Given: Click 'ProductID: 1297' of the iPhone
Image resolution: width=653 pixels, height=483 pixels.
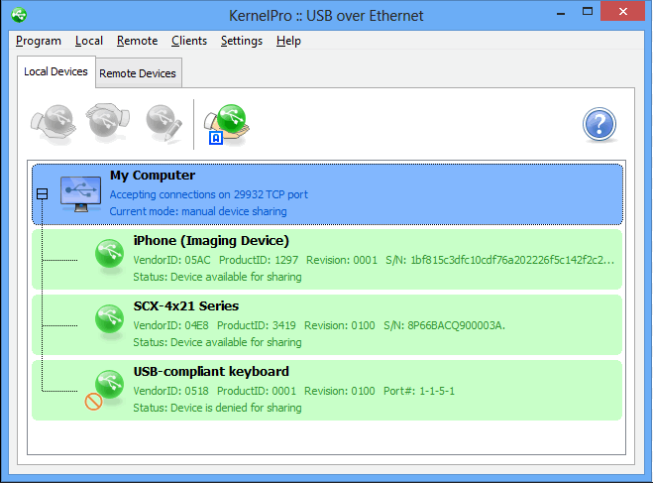Looking at the screenshot, I should coord(259,260).
